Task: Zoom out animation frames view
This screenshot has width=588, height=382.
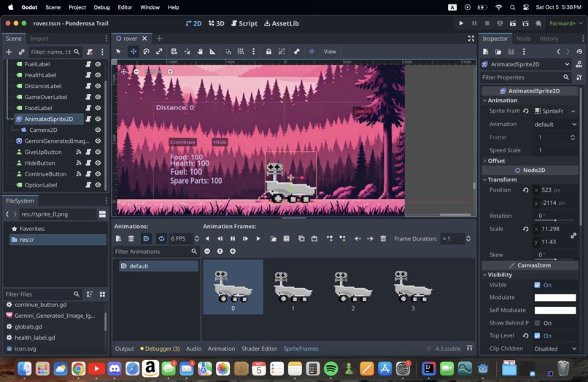Action: point(207,252)
